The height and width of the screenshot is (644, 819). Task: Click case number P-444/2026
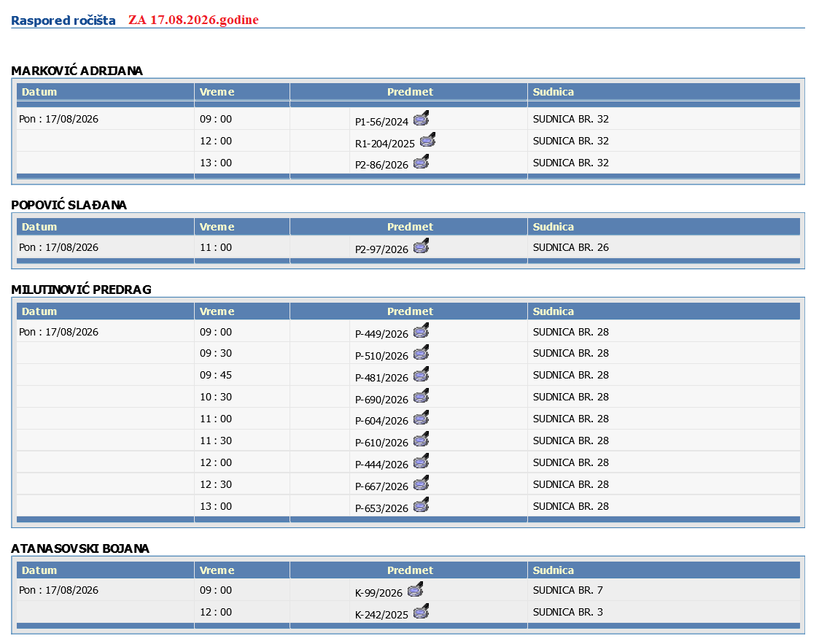381,465
